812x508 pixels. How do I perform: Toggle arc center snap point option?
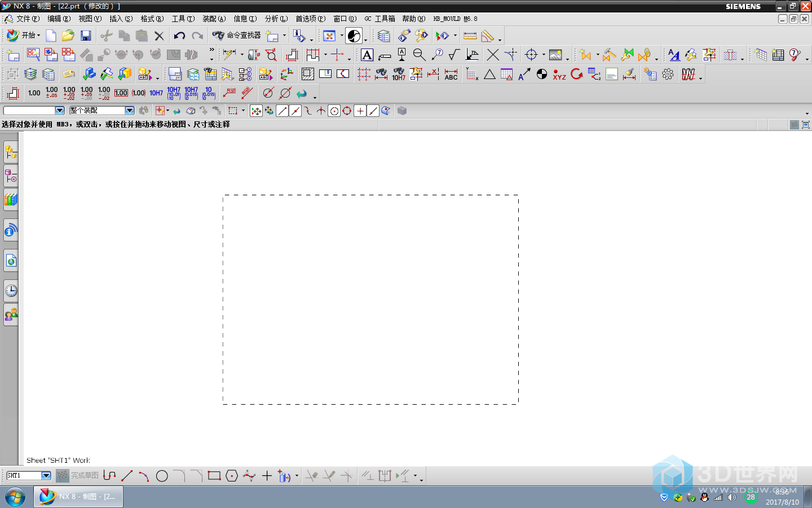[x=334, y=111]
